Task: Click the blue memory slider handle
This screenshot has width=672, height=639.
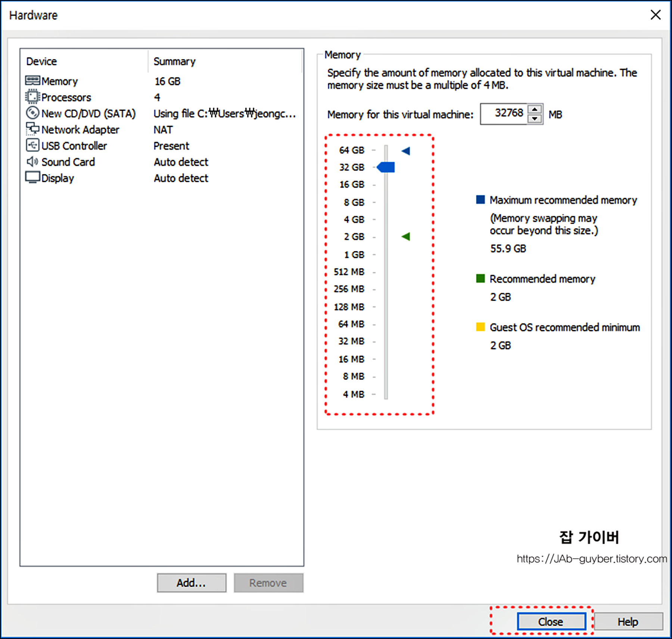Action: (386, 167)
